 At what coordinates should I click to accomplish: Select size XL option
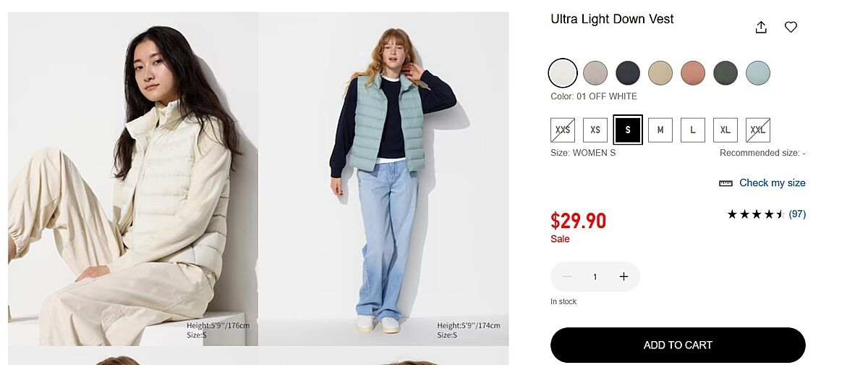[726, 130]
